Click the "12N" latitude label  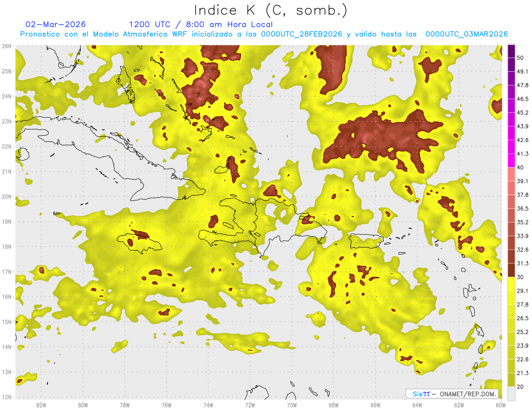coord(6,397)
